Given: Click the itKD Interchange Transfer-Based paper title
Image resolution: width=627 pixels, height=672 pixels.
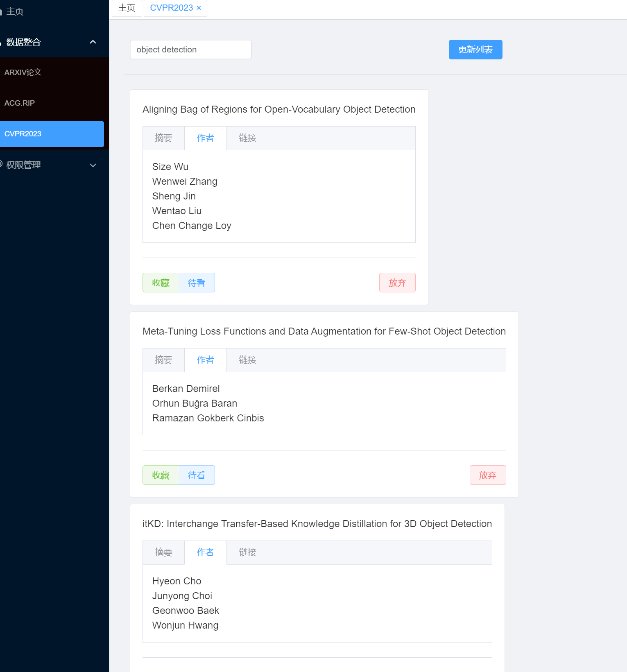Looking at the screenshot, I should [317, 524].
